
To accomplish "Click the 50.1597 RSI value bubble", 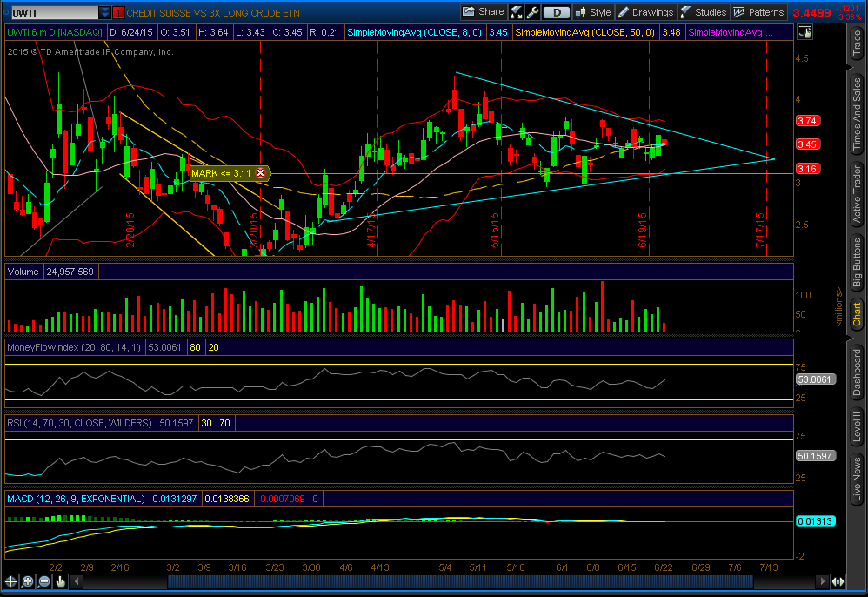I will tap(816, 456).
